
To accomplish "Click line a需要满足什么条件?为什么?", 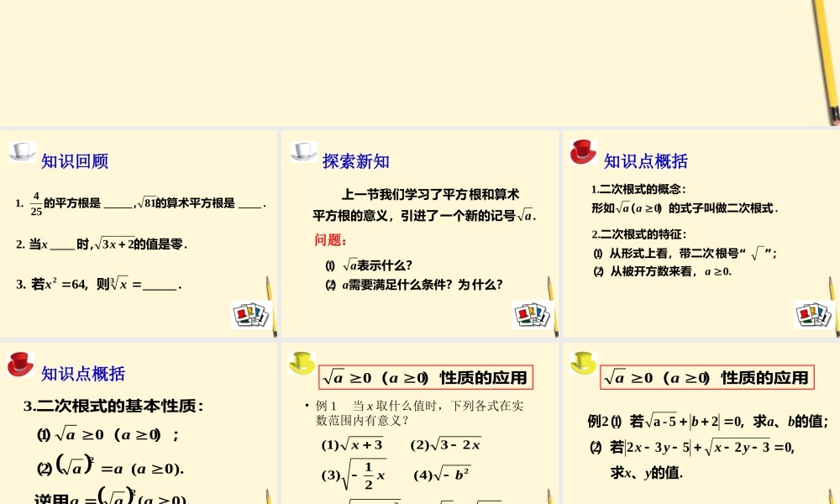I will point(414,285).
